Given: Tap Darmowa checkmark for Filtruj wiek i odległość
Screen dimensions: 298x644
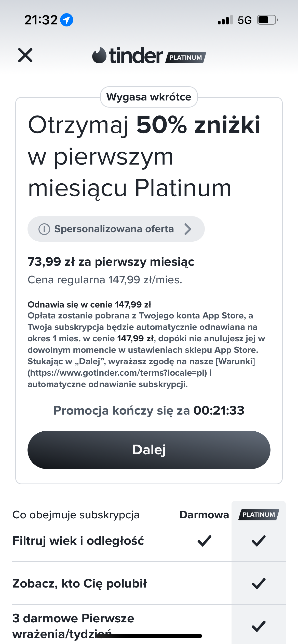Looking at the screenshot, I should [x=204, y=541].
